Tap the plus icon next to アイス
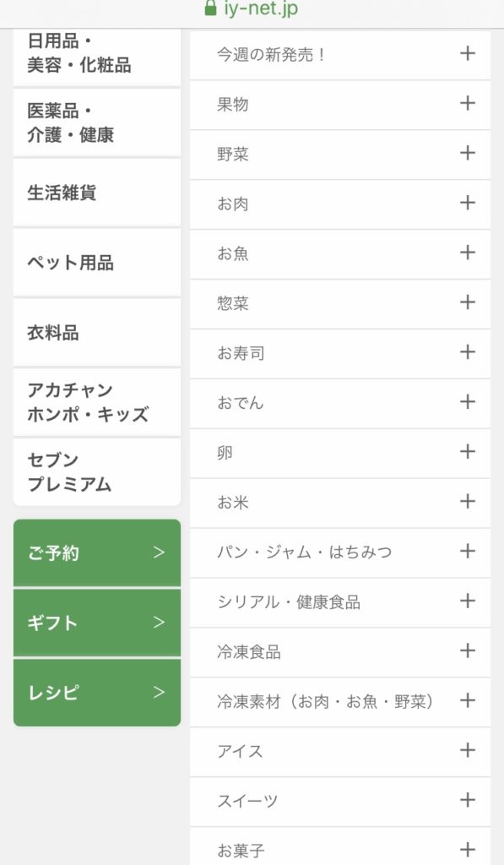 (467, 750)
